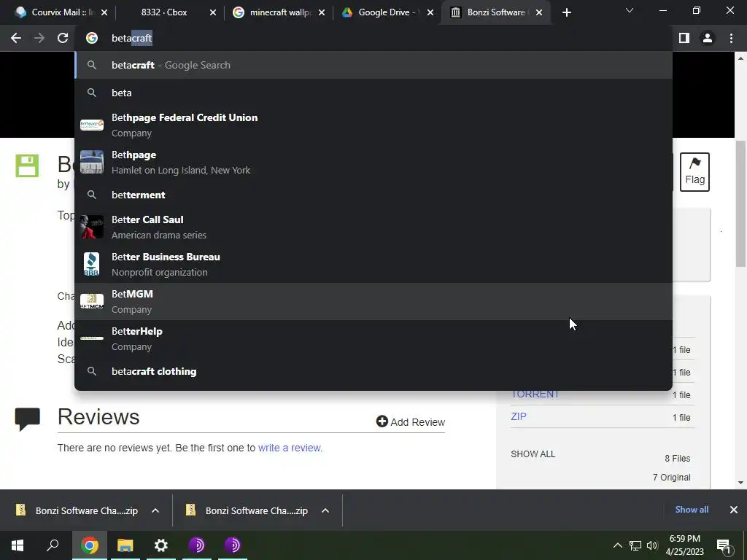Open a new tab with the plus icon
747x560 pixels.
tap(566, 13)
